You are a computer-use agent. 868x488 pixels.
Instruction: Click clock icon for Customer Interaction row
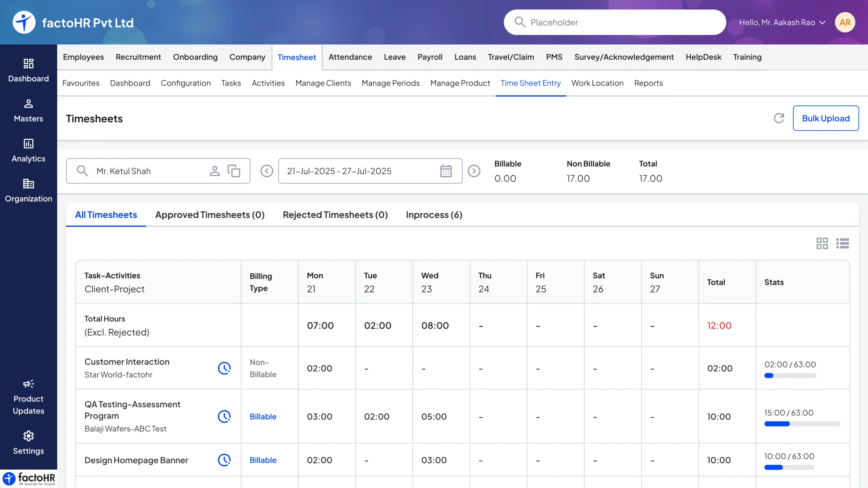click(224, 368)
